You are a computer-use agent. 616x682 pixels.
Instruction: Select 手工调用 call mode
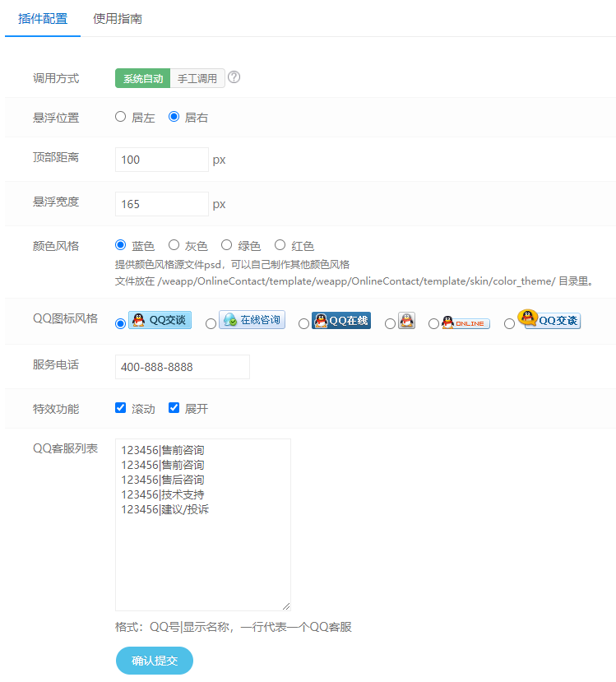click(x=197, y=78)
